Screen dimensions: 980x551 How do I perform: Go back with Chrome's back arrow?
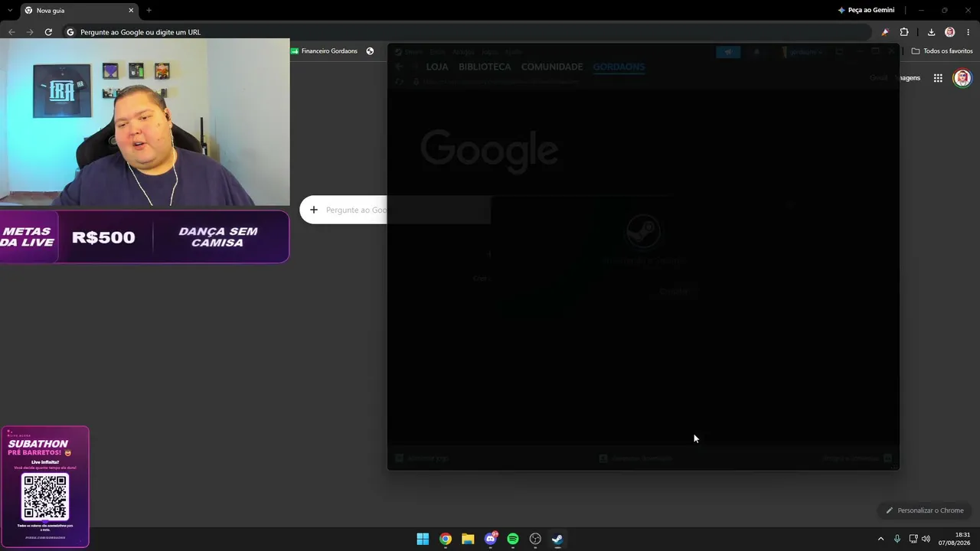coord(11,32)
